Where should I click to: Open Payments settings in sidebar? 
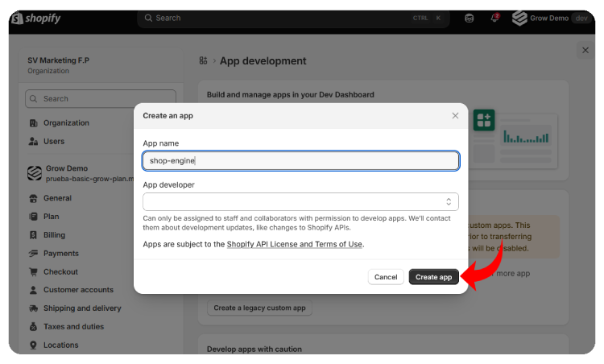coord(60,254)
